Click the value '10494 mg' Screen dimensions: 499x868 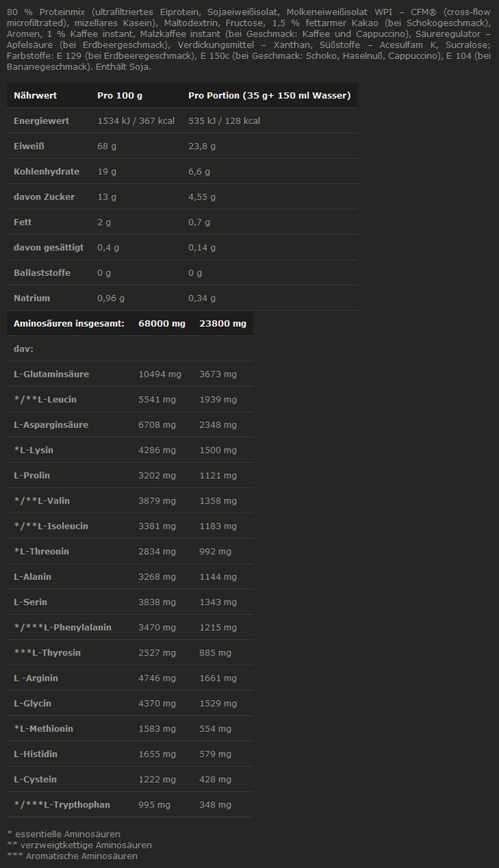point(160,374)
